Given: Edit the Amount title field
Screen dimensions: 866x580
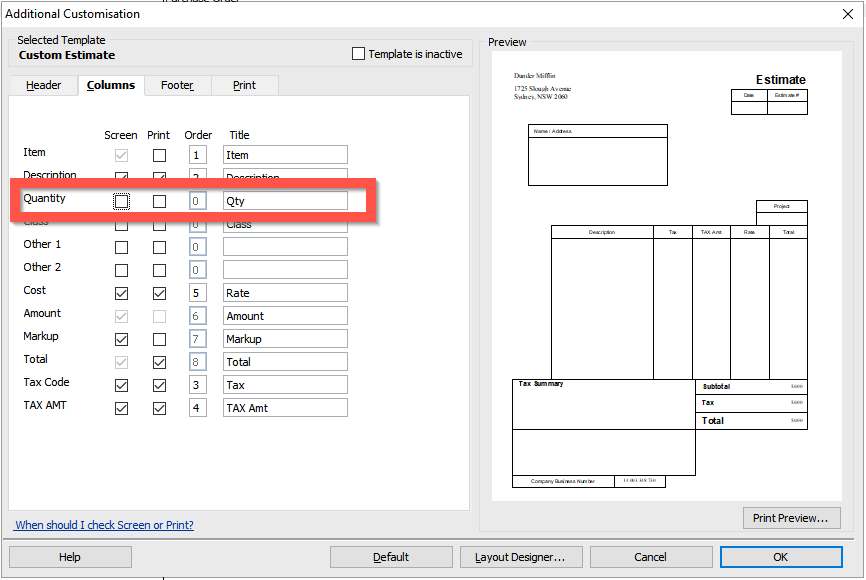Looking at the screenshot, I should point(285,315).
